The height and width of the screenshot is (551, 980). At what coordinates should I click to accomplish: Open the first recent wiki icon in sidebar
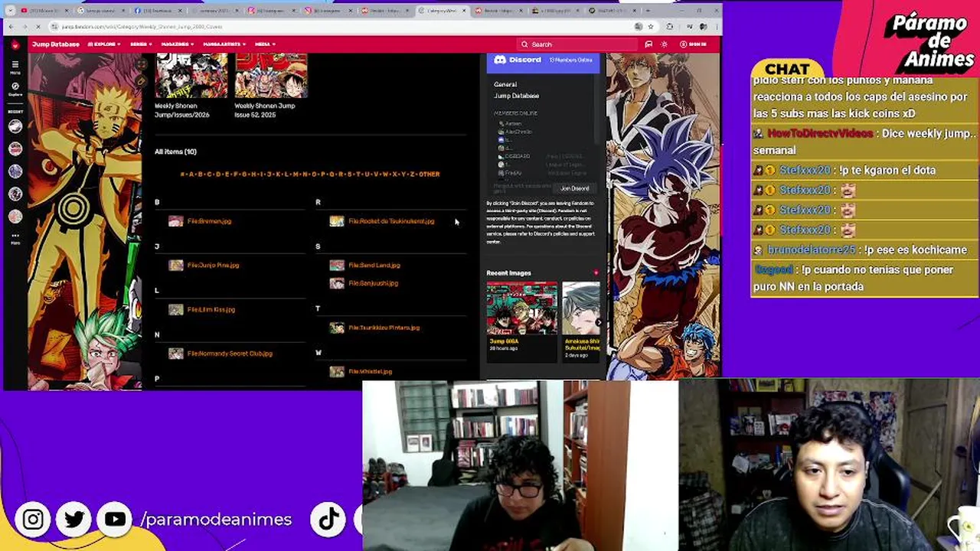15,126
